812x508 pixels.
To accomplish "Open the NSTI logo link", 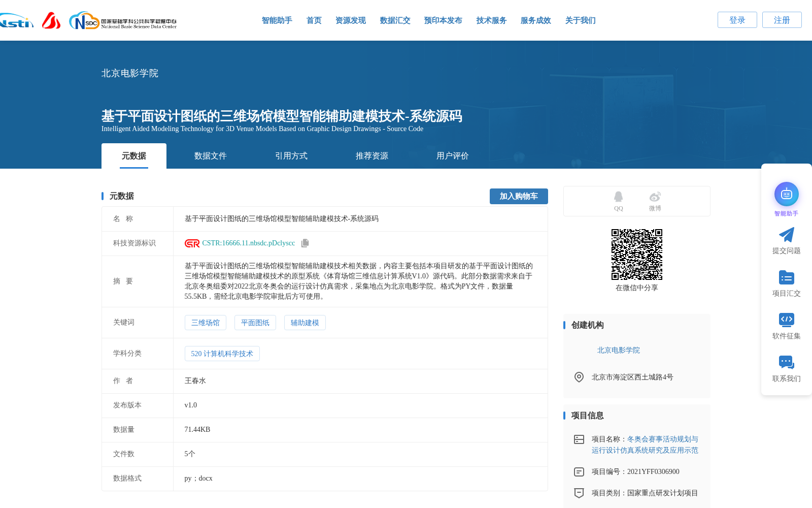I will pos(16,21).
